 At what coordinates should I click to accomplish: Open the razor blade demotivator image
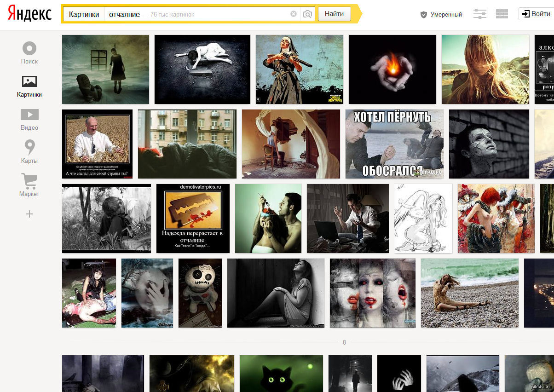pos(193,219)
